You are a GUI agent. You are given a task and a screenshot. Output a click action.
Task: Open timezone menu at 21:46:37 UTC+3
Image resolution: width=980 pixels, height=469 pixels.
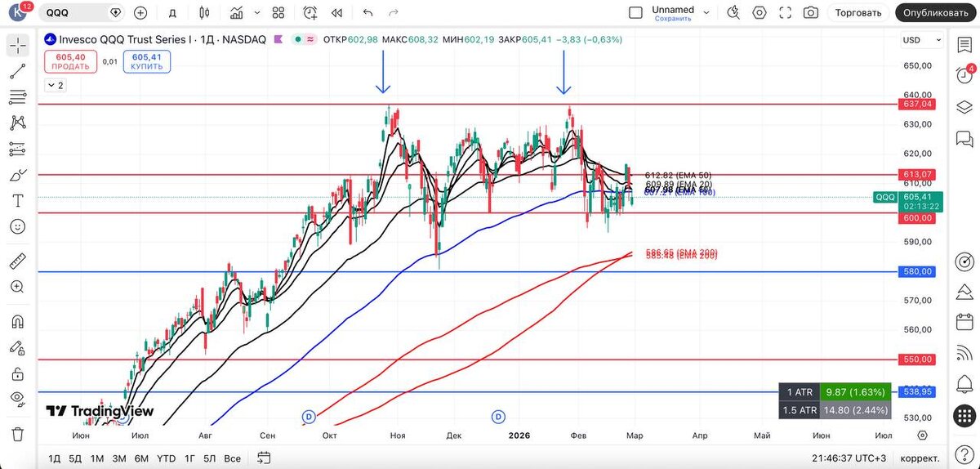point(850,458)
